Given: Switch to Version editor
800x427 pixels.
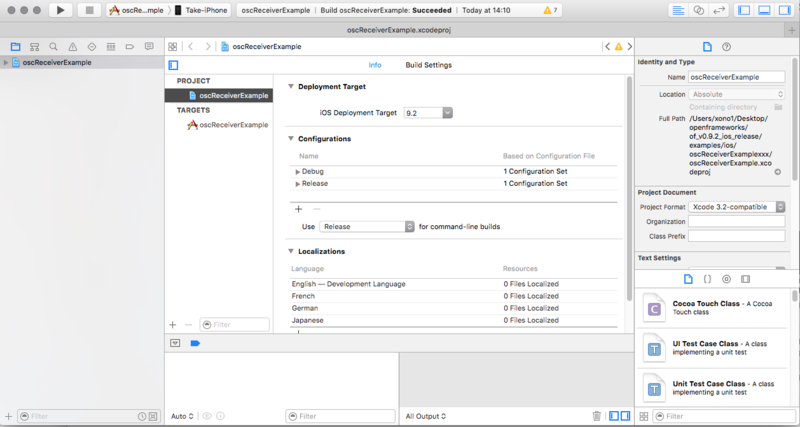Looking at the screenshot, I should [x=719, y=10].
